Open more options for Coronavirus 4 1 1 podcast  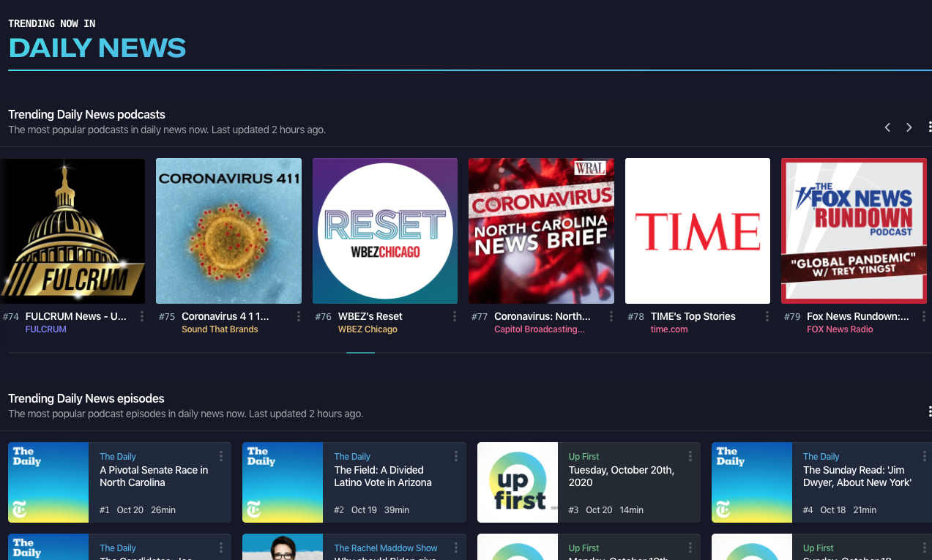click(299, 316)
